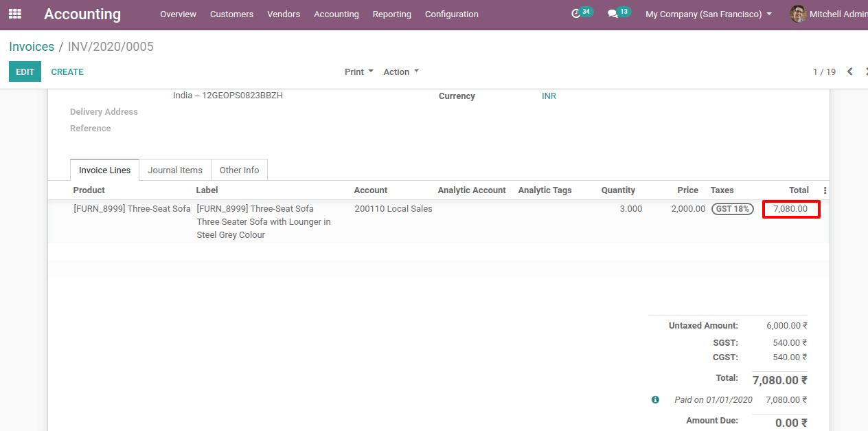The width and height of the screenshot is (868, 431).
Task: Sort by Quantity column header
Action: (618, 190)
